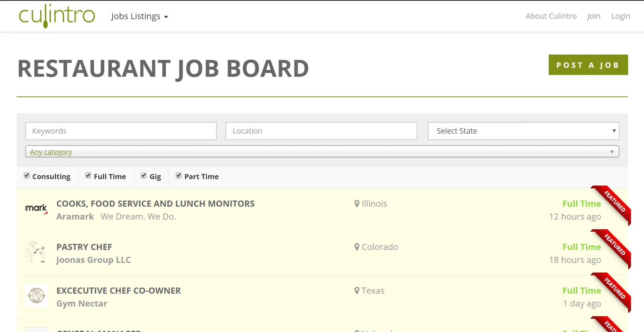Expand the Any category dropdown
Screen dimensions: 644x332
(x=322, y=152)
